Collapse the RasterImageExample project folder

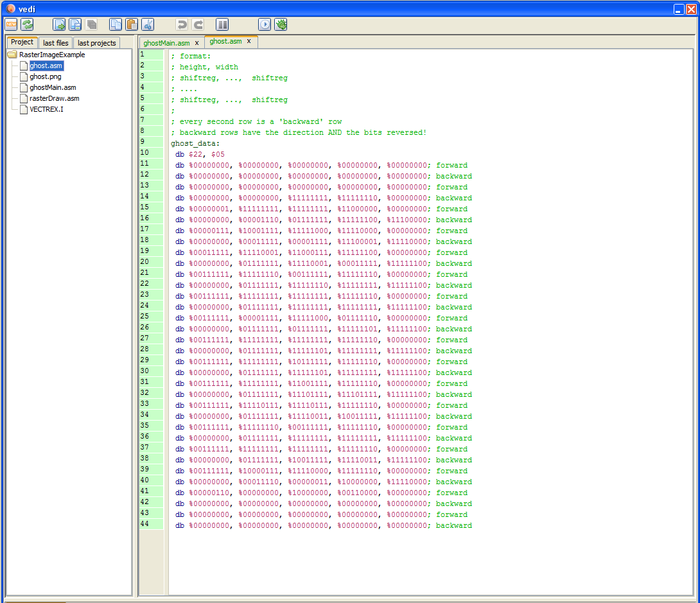[x=12, y=55]
